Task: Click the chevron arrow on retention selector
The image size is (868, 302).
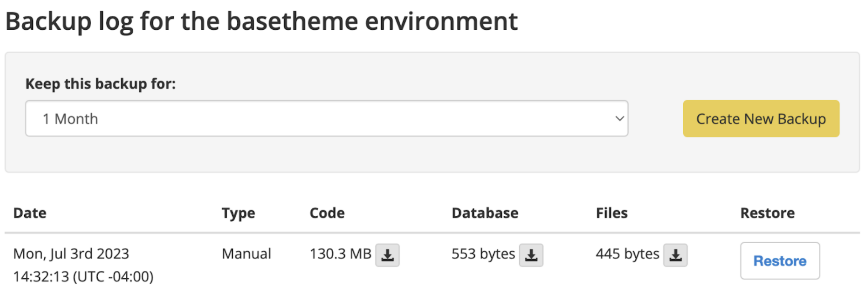Action: click(x=619, y=119)
